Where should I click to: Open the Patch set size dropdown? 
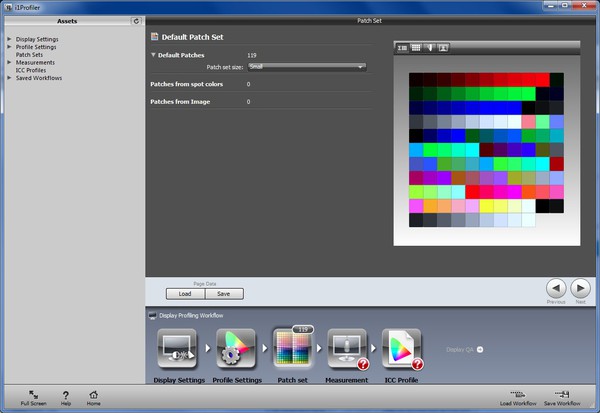pyautogui.click(x=307, y=67)
